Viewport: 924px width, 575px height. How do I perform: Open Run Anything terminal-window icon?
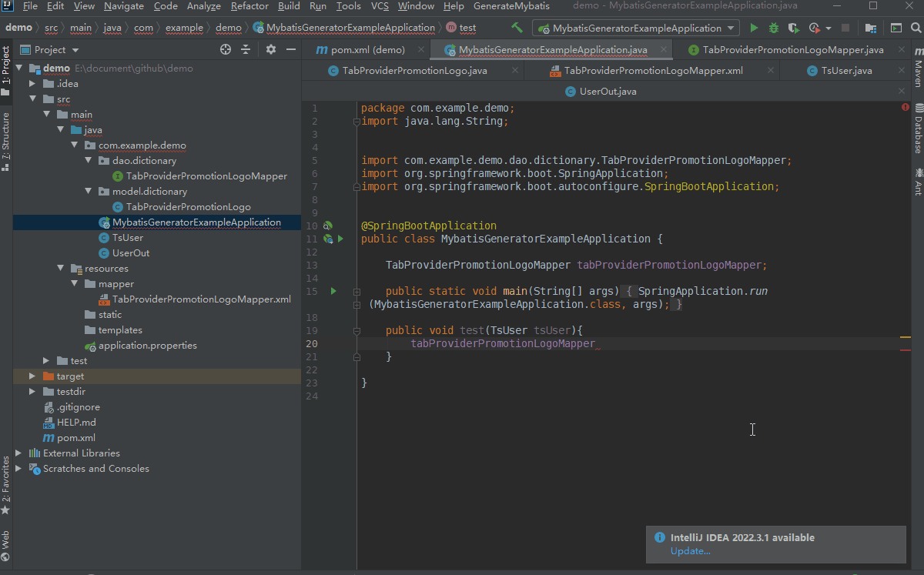pos(896,28)
